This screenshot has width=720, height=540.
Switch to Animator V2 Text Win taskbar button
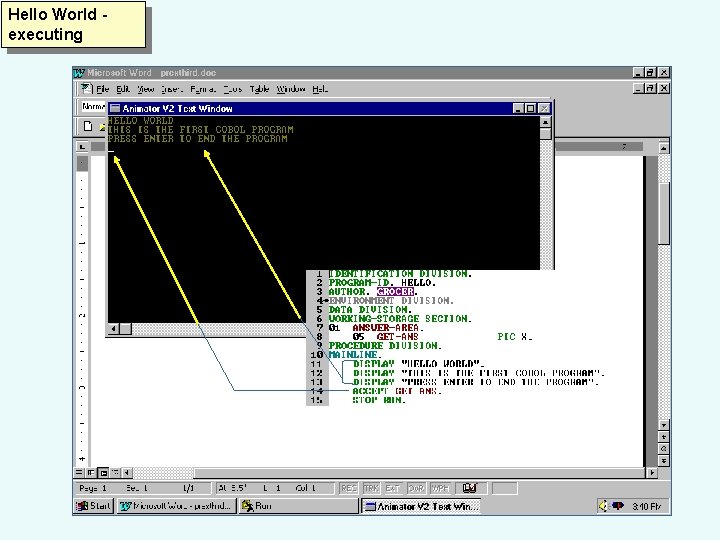(421, 506)
